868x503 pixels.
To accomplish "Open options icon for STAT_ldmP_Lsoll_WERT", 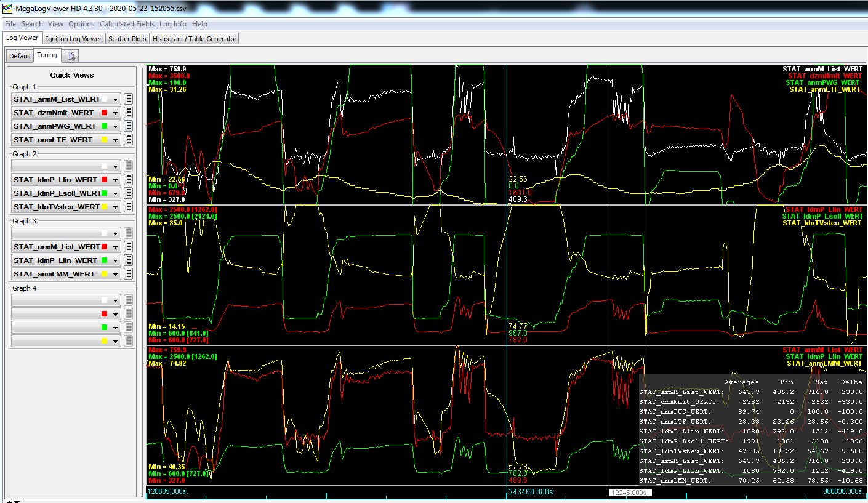I will coord(129,193).
